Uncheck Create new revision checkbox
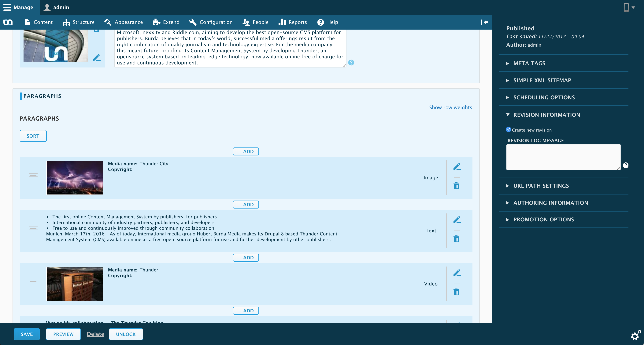The image size is (644, 345). click(508, 130)
